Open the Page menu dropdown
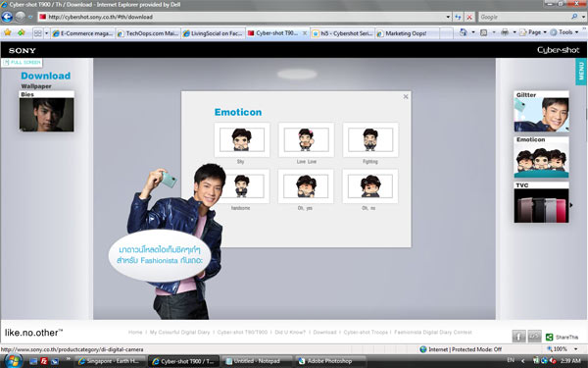Image resolution: width=588 pixels, height=368 pixels. [533, 32]
